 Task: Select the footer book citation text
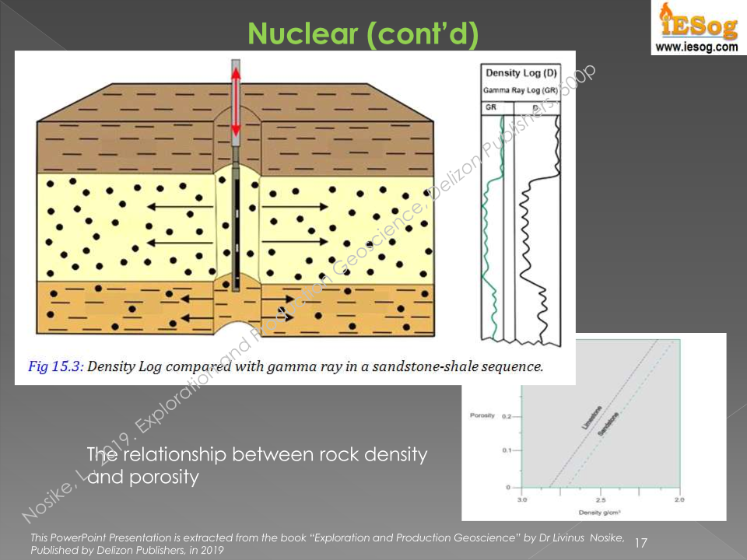click(327, 543)
